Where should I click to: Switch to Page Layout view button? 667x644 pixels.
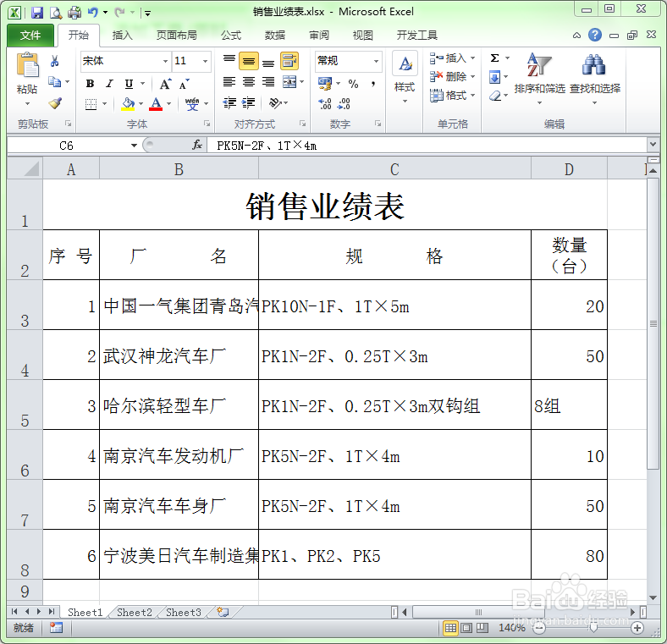coord(466,627)
